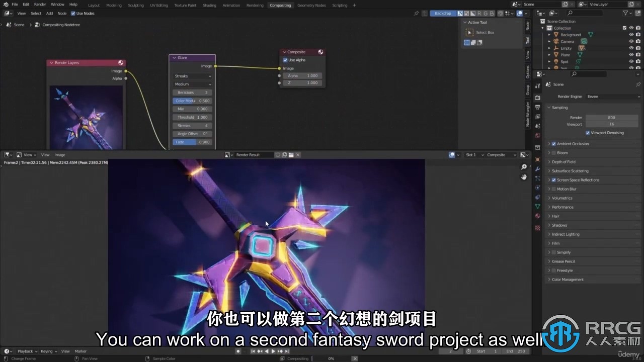Click the Render samples field showing 800
Image resolution: width=644 pixels, height=362 pixels.
pos(611,118)
